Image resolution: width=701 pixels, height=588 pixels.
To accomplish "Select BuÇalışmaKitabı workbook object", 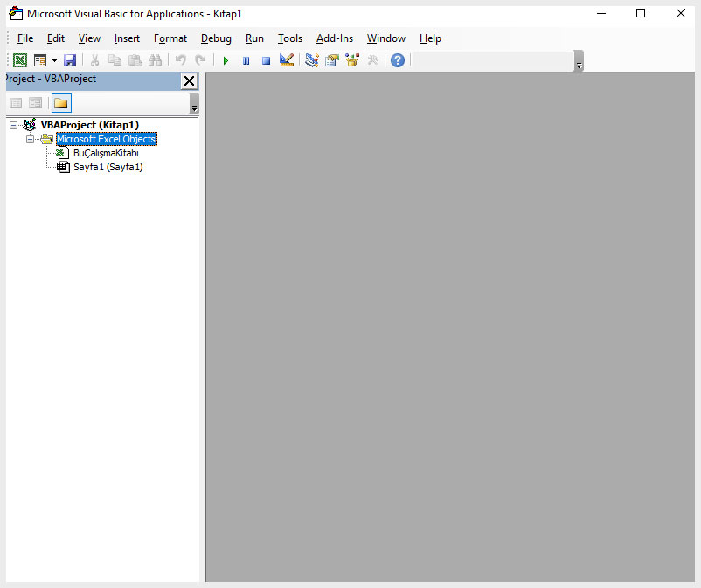I will (106, 153).
